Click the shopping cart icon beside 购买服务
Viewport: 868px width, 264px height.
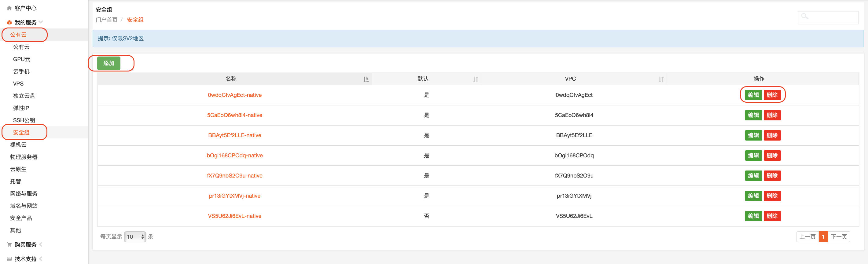click(x=9, y=244)
